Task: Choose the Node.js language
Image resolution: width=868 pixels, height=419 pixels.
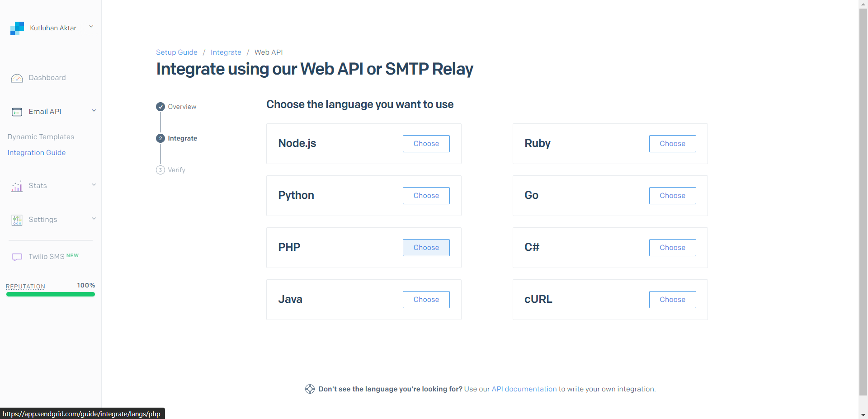Action: click(426, 144)
